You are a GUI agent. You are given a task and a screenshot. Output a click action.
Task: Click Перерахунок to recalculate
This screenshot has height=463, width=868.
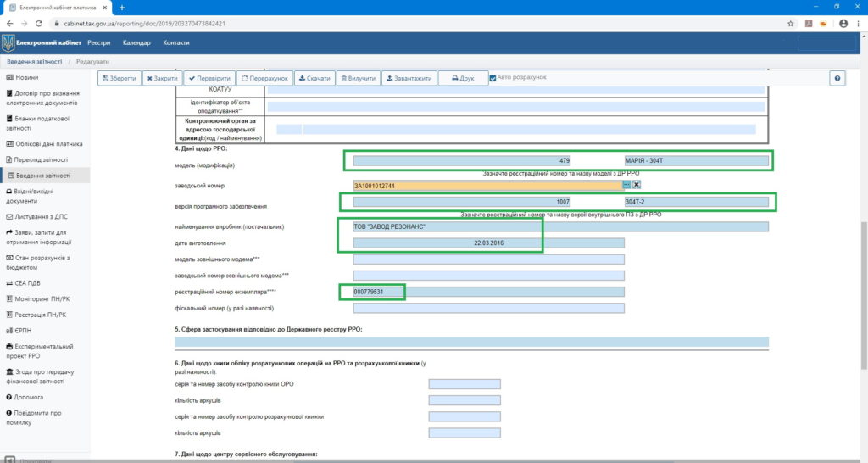[264, 78]
